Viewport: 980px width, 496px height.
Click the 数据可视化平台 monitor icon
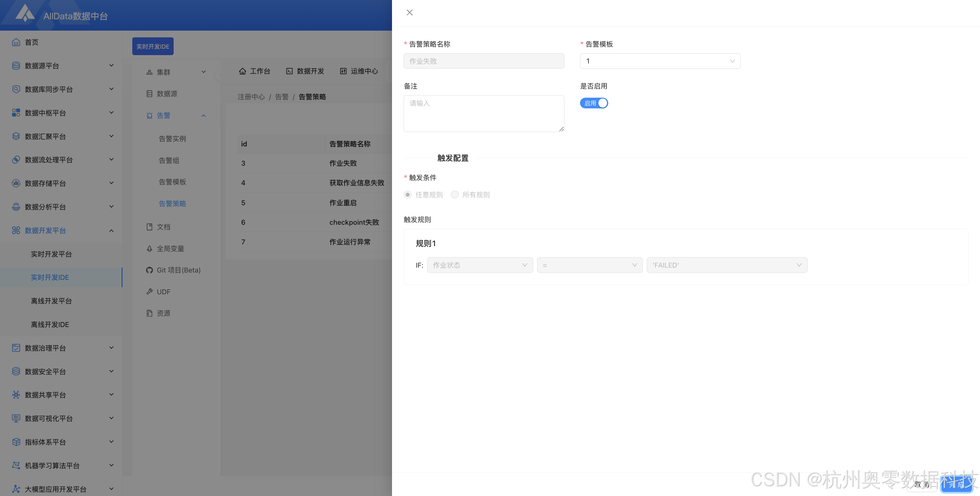16,419
